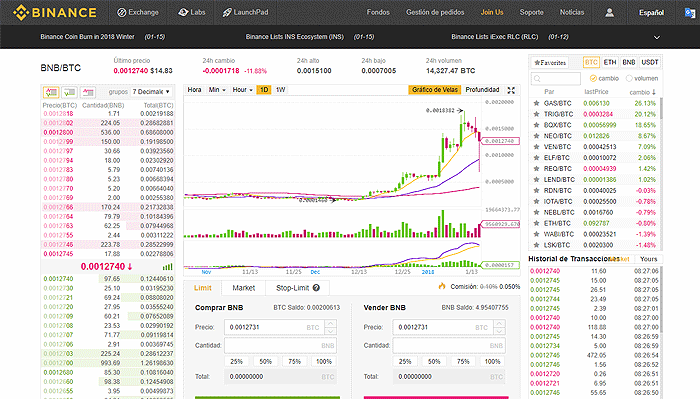Image resolution: width=700 pixels, height=399 pixels.
Task: Select the sell orders only view icon
Action: (x=88, y=92)
